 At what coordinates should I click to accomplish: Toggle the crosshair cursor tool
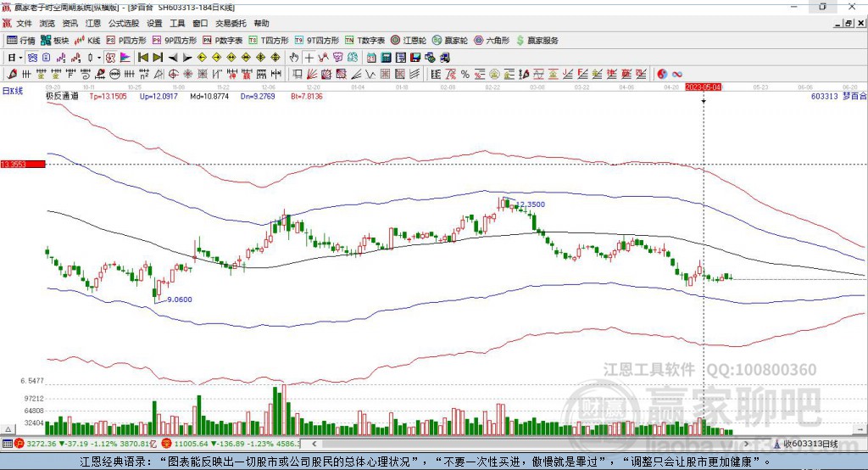(x=309, y=58)
